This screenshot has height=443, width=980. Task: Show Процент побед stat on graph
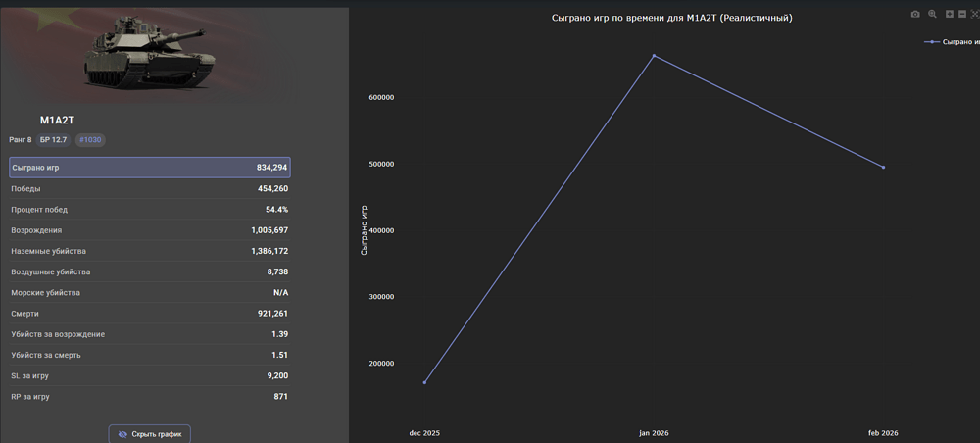coord(150,210)
